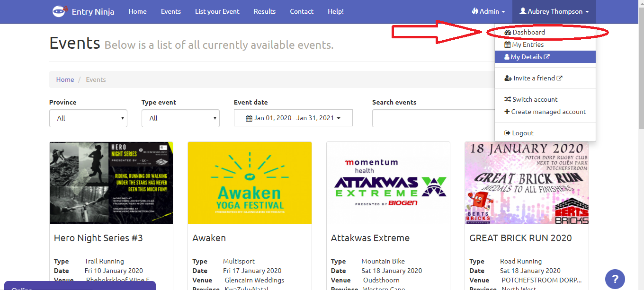Open Events in the top navigation
Screen dimensions: 644x290
click(x=171, y=11)
